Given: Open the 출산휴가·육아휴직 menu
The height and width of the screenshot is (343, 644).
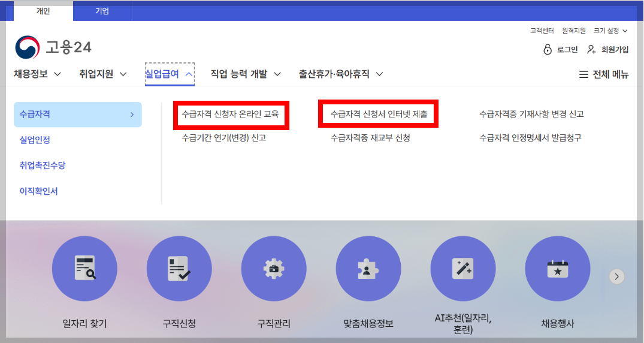Looking at the screenshot, I should click(334, 74).
